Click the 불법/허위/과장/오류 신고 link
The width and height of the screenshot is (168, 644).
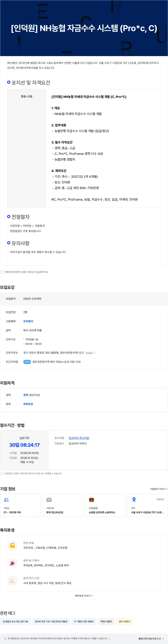[151, 639]
